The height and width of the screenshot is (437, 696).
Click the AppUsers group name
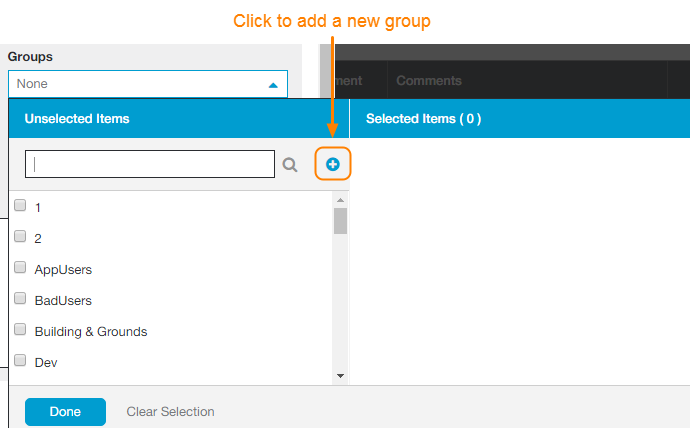(x=63, y=269)
